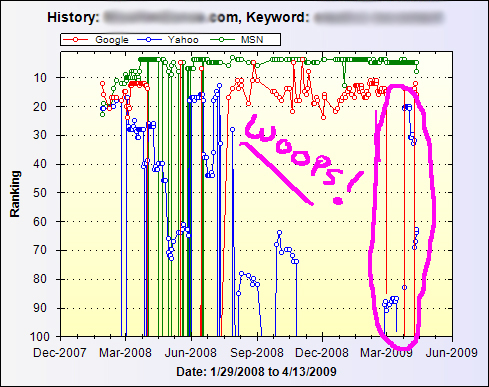The width and height of the screenshot is (489, 387).
Task: Click the Dec-2008 x-axis label
Action: (322, 353)
